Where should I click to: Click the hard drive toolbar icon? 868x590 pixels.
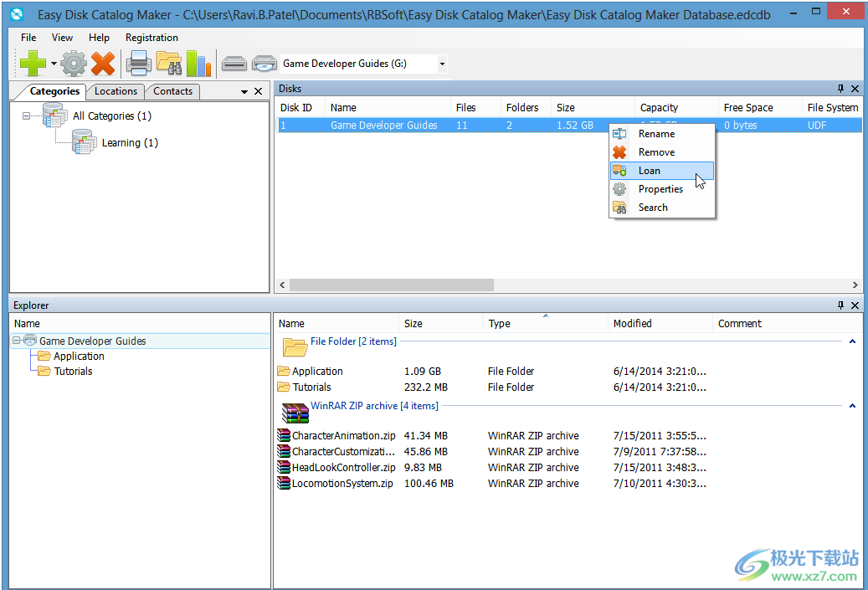coord(234,64)
